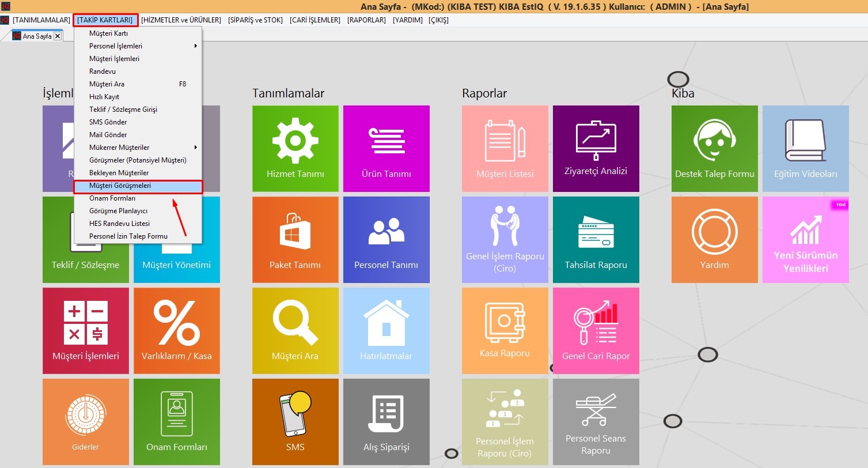868x468 pixels.
Task: Choose Randevu in the dropdown menu
Action: click(103, 71)
